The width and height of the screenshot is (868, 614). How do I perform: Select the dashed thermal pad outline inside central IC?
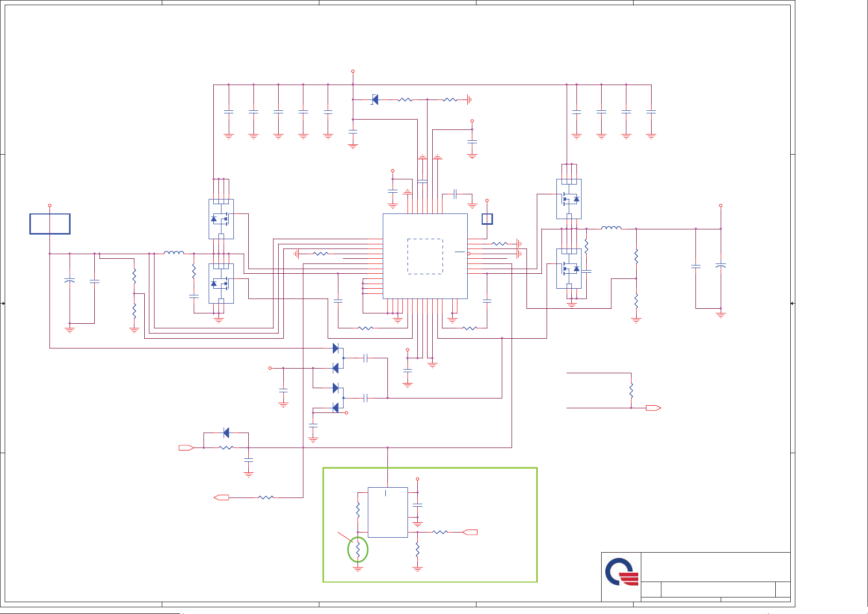click(425, 256)
